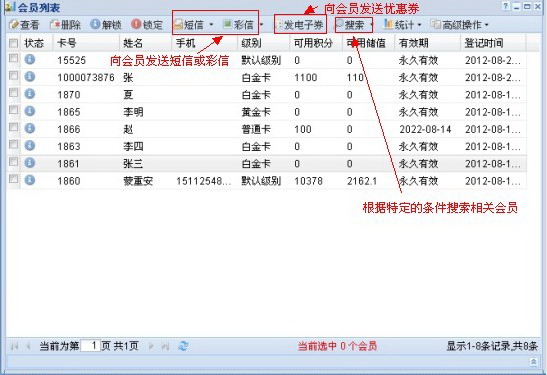This screenshot has height=375, width=547.
Task: Click status icon for card 1863
Action: click(30, 145)
